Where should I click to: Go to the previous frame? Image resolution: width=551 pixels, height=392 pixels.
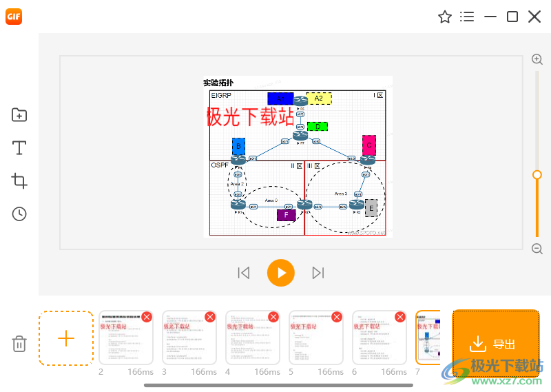pos(244,273)
